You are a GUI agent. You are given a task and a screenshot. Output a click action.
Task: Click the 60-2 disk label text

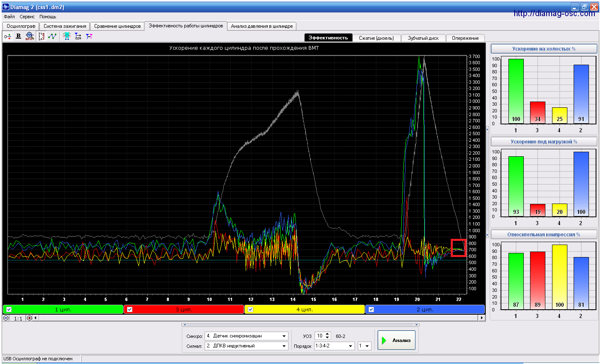coord(340,336)
